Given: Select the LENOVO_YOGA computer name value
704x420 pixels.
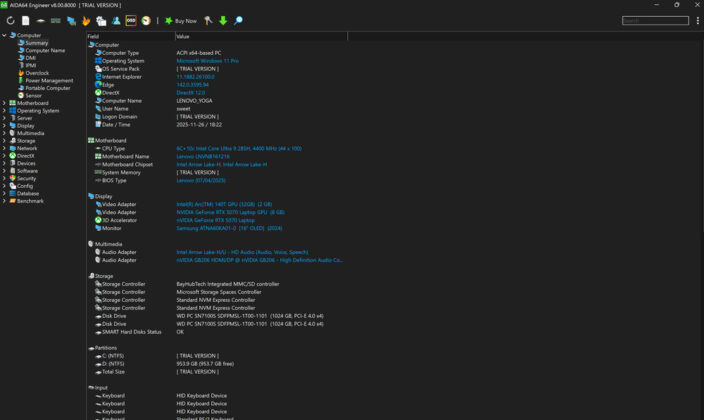Looking at the screenshot, I should tap(194, 101).
